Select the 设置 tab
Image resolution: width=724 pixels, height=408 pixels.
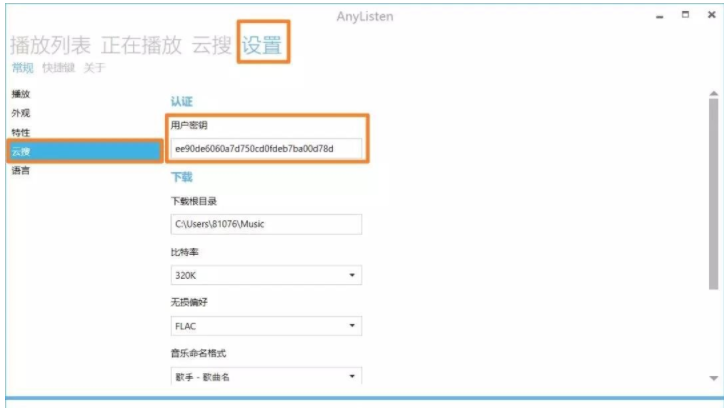262,45
